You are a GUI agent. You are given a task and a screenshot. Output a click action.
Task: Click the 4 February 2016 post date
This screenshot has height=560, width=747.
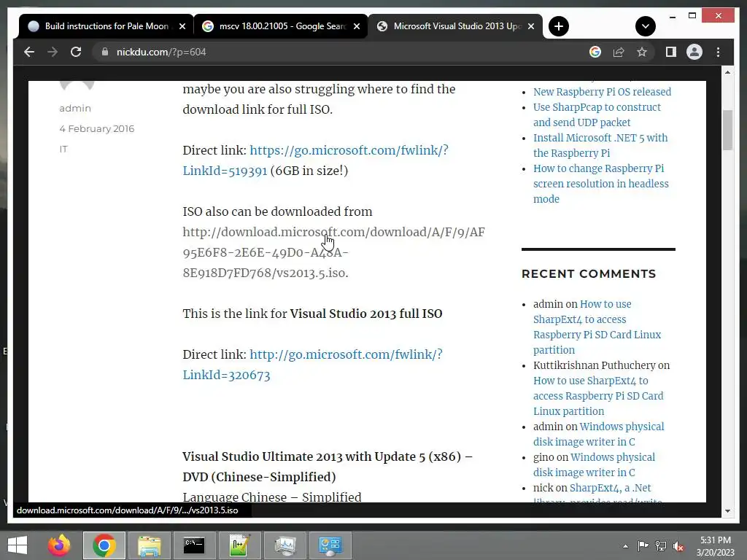point(97,128)
